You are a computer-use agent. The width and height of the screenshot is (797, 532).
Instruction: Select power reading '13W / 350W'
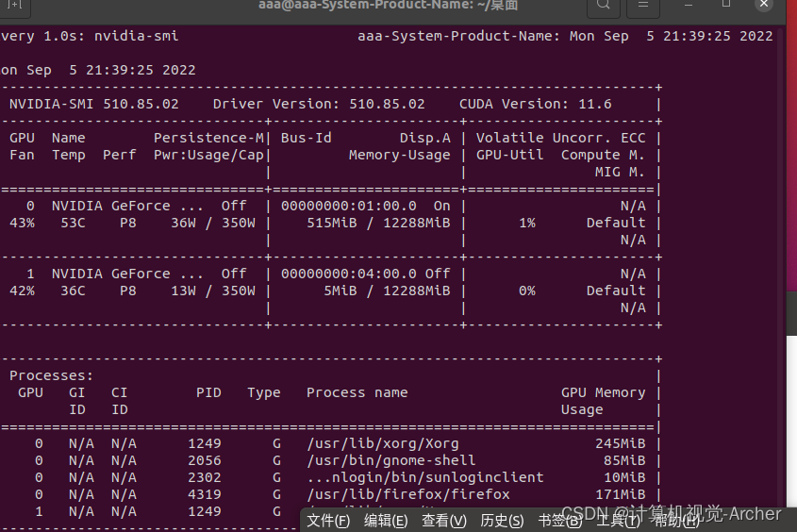pyautogui.click(x=213, y=291)
